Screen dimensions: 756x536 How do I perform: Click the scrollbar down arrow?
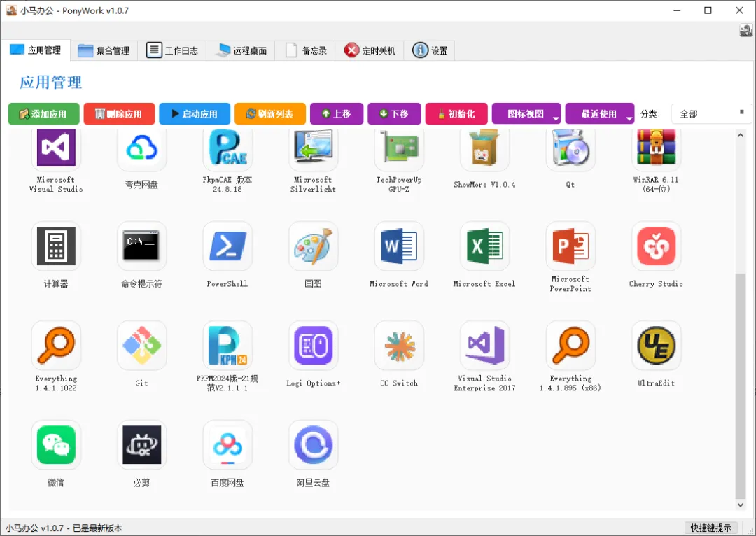coord(741,505)
